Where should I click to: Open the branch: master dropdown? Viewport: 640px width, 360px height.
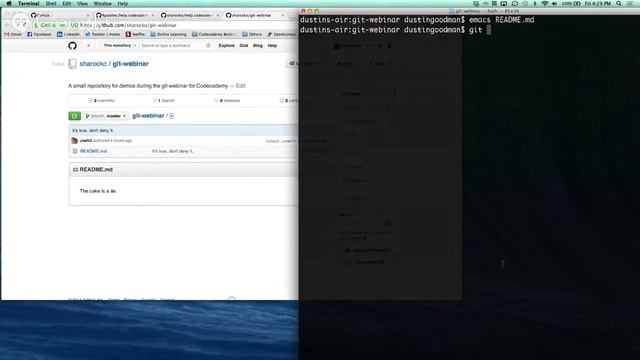coord(106,116)
